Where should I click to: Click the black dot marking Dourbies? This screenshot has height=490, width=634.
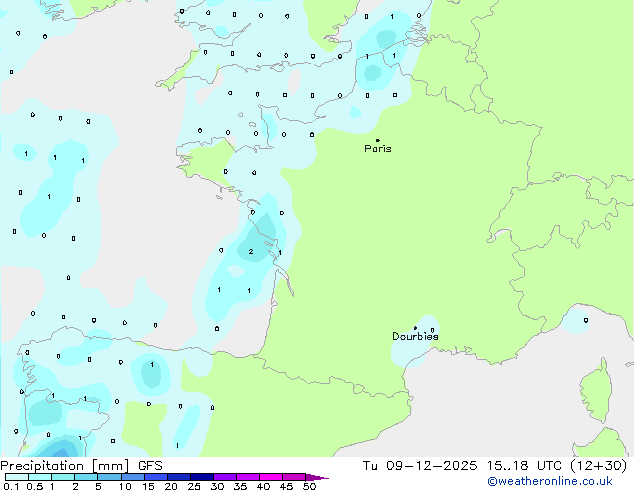[x=415, y=328]
